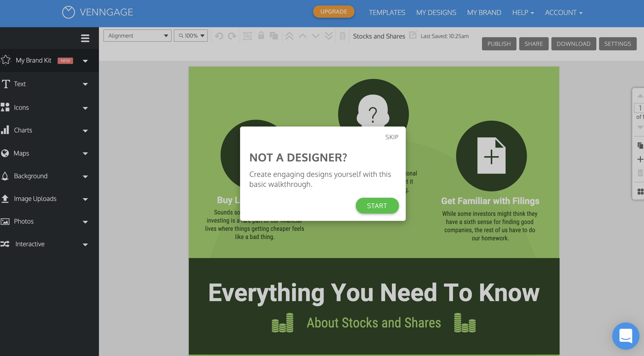
Task: Expand the Image Uploads section arrow
Action: [85, 199]
